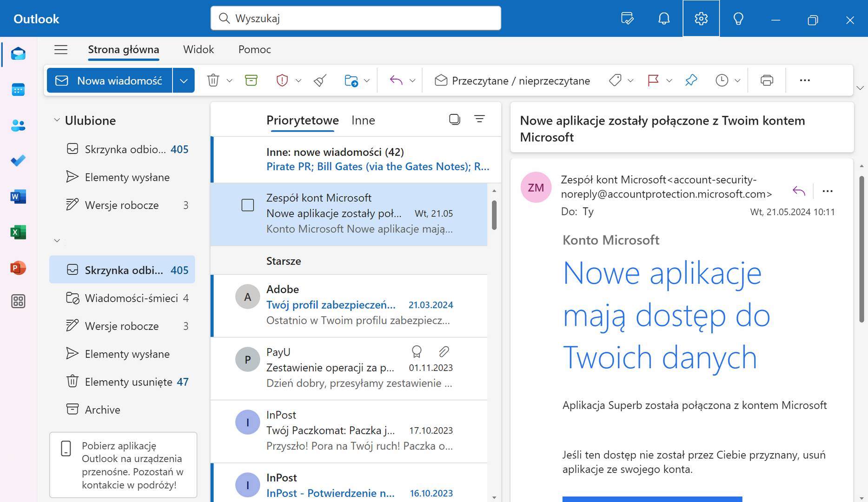Open the PayU Zestawienie operacji email
Image resolution: width=868 pixels, height=502 pixels.
(349, 368)
